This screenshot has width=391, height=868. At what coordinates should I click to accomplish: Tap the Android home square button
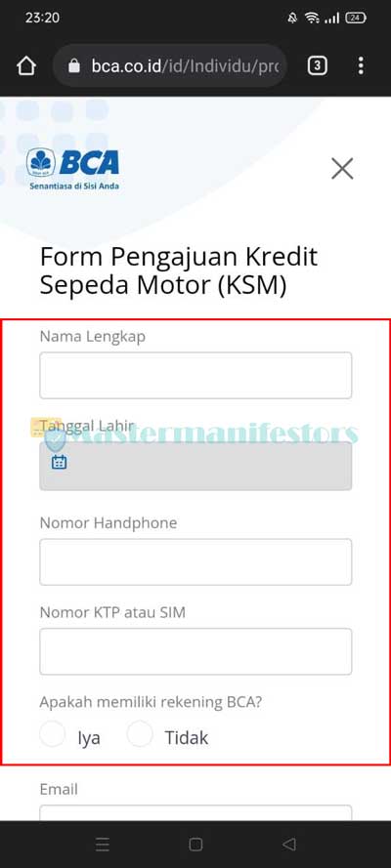(195, 845)
